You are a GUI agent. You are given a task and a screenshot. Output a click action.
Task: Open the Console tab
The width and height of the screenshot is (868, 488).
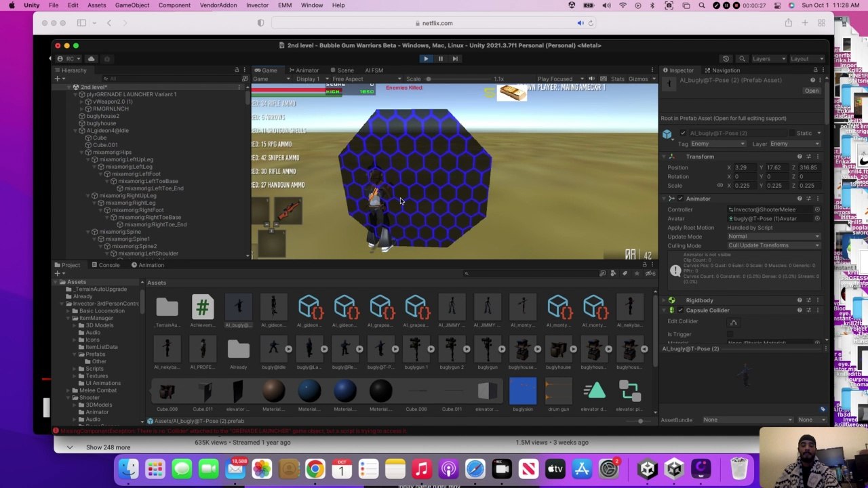(x=105, y=264)
